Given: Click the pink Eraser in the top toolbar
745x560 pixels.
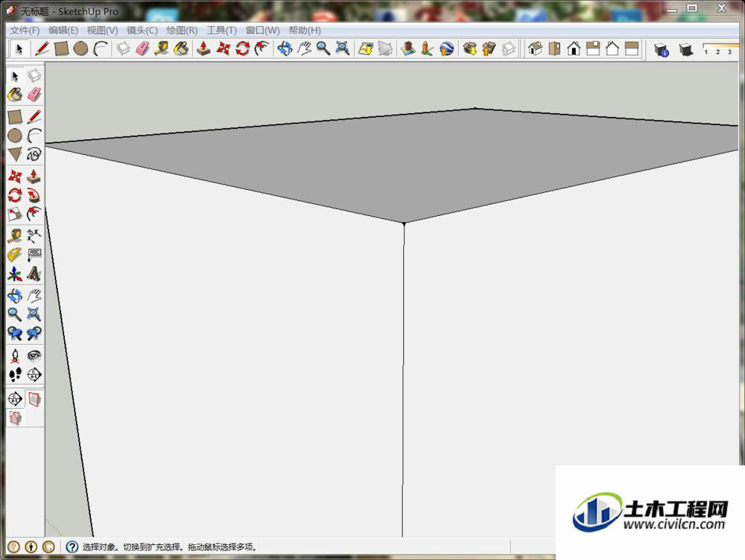Looking at the screenshot, I should pyautogui.click(x=142, y=48).
